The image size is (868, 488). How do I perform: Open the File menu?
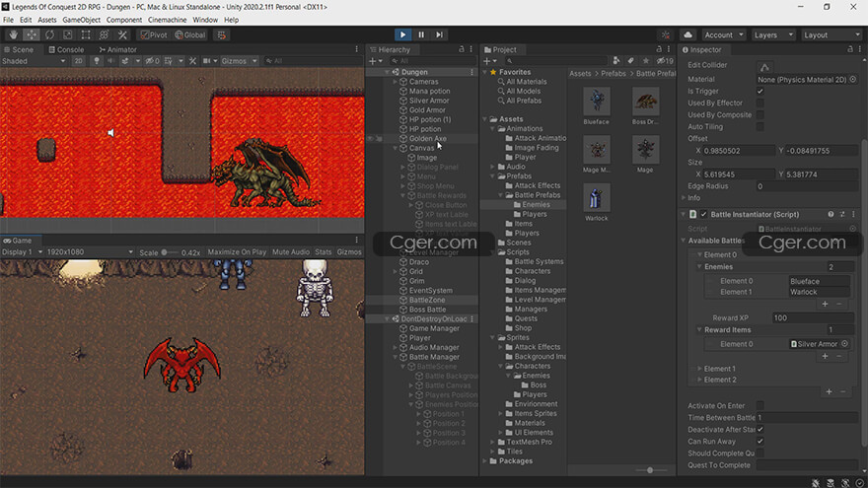tap(8, 20)
